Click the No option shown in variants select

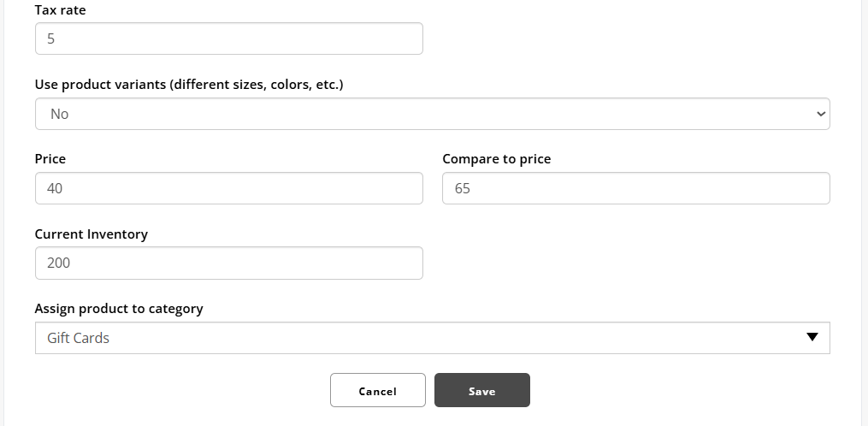[60, 114]
